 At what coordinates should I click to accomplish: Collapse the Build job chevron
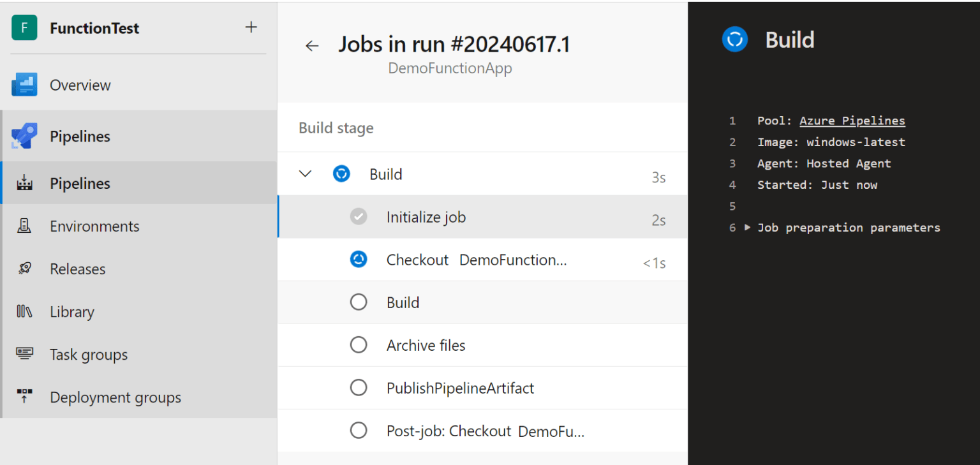pyautogui.click(x=305, y=173)
